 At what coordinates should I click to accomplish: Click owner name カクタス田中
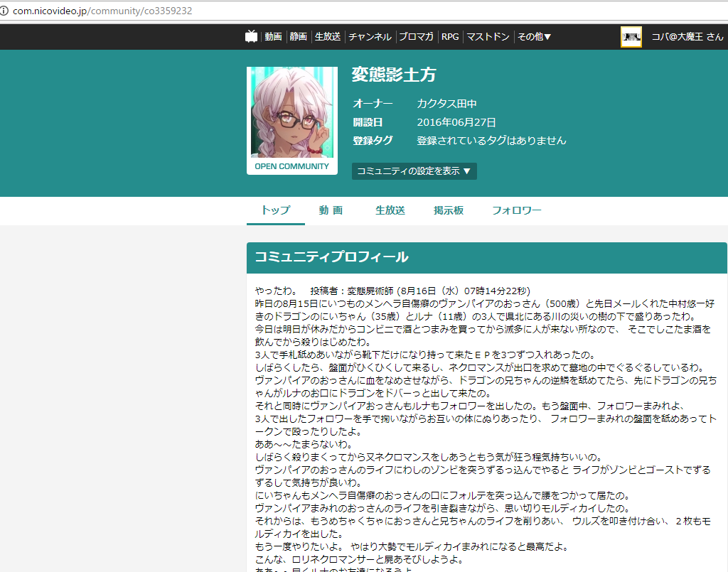(446, 104)
